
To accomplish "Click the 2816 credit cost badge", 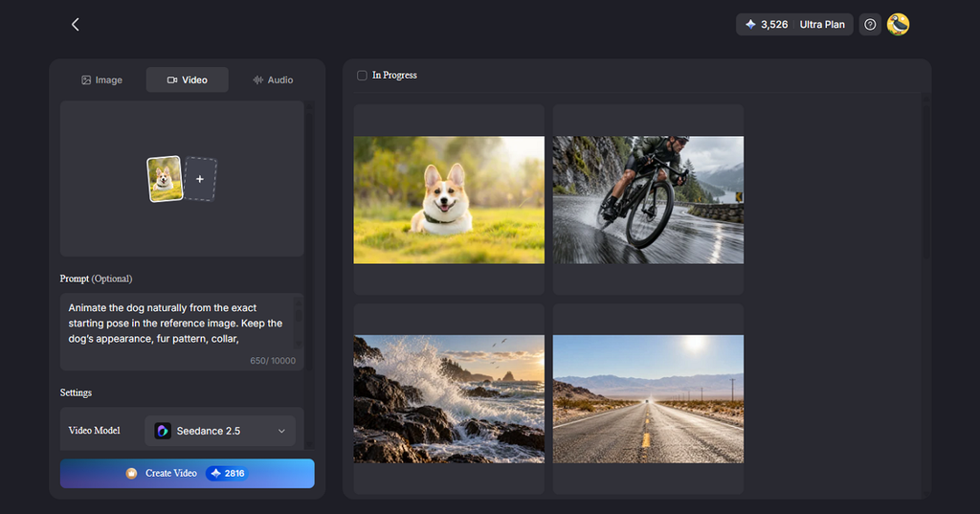I will click(x=228, y=474).
